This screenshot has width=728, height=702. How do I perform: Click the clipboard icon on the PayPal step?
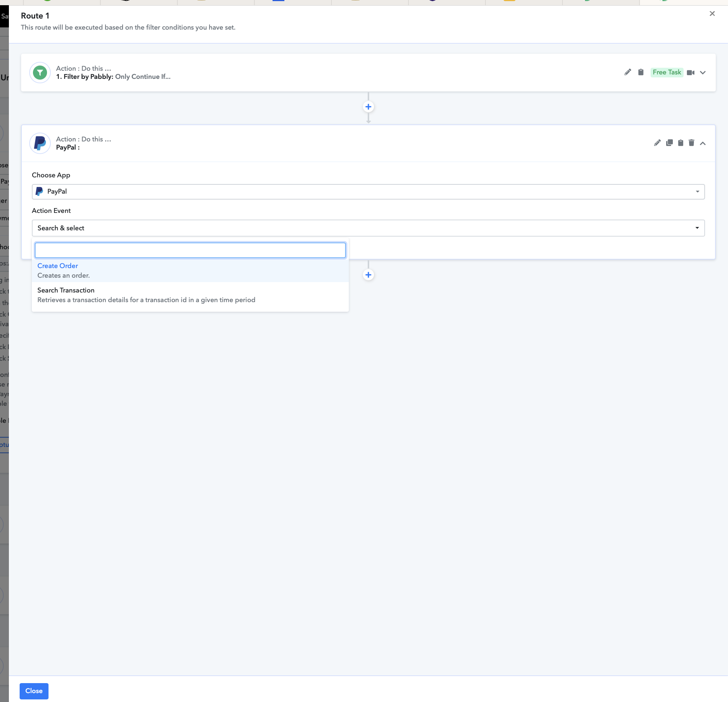point(681,143)
